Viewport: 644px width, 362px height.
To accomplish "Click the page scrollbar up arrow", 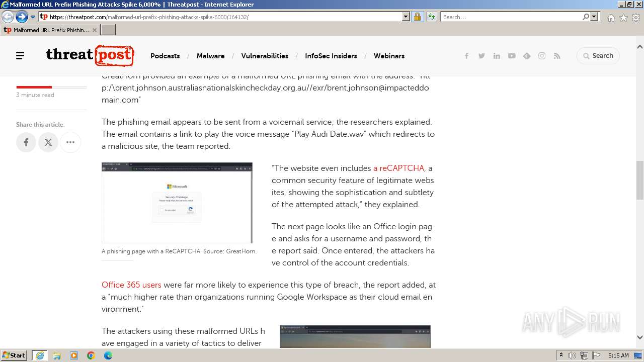I will tap(639, 47).
